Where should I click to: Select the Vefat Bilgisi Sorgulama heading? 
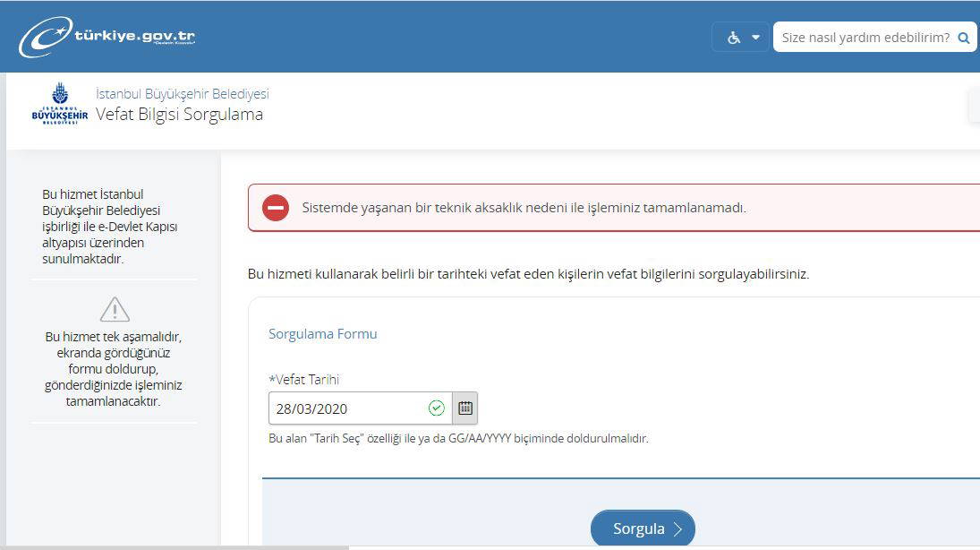(x=179, y=115)
